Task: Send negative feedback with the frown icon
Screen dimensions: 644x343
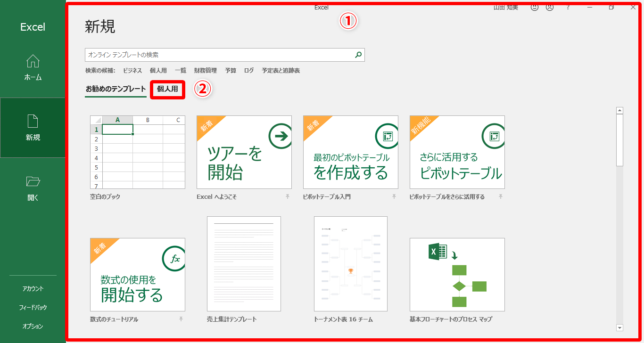Action: click(x=550, y=7)
